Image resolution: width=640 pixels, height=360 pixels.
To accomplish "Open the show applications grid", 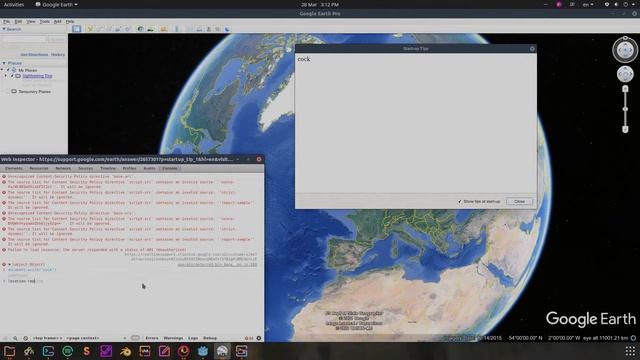I will (630, 351).
